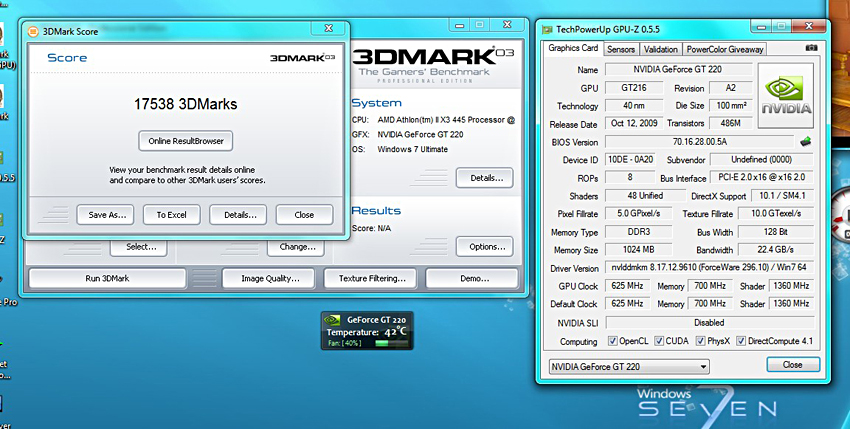Click Close in the 3DMark Score dialog

click(x=304, y=215)
